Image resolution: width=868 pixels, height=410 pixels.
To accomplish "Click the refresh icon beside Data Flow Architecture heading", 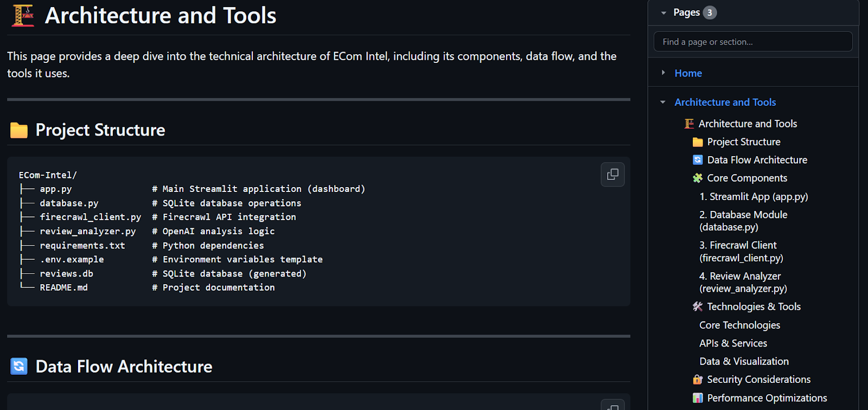I will (x=19, y=367).
